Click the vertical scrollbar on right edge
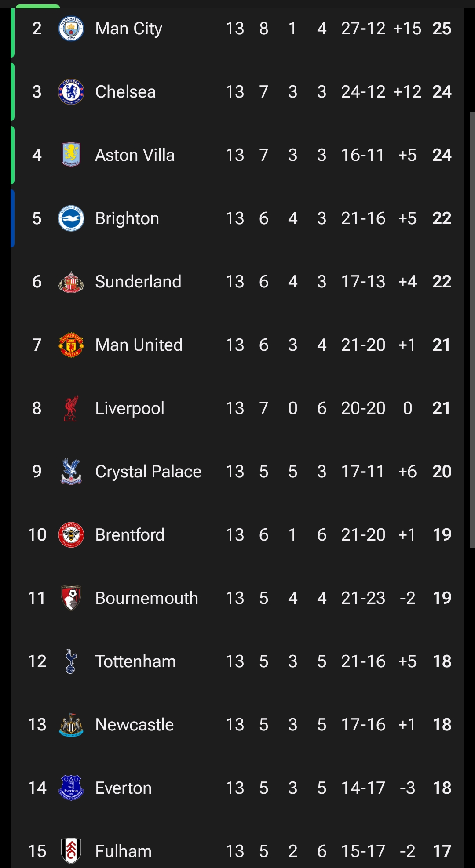475x868 pixels. (472, 330)
